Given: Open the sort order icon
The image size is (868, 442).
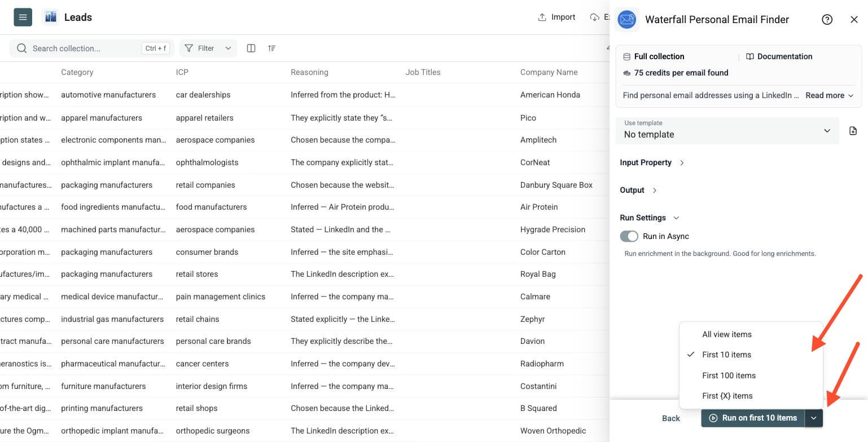Looking at the screenshot, I should [272, 48].
